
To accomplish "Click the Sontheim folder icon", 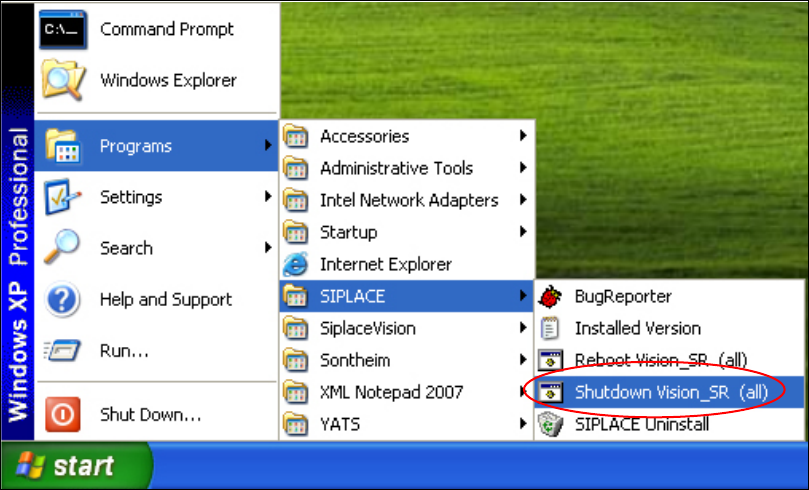I will point(296,360).
